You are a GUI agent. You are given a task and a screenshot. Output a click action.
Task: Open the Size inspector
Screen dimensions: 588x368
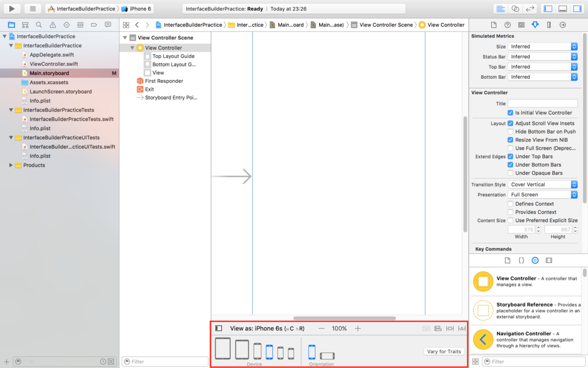tap(548, 25)
